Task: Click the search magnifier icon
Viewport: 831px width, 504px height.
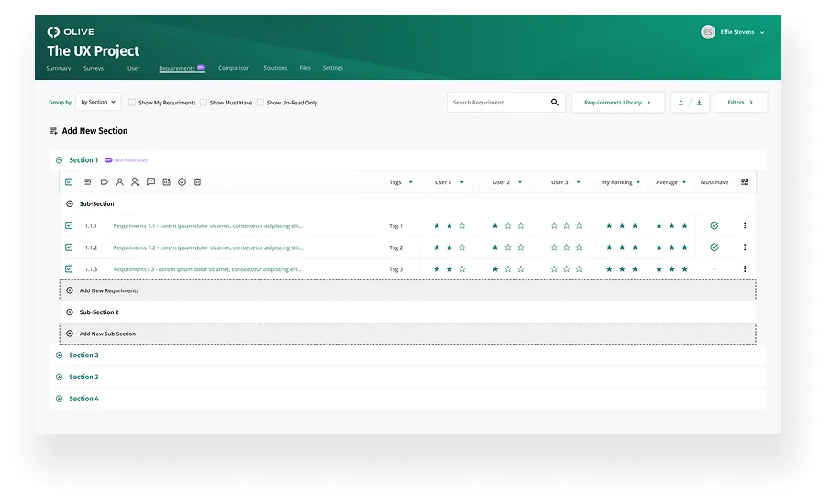Action: [x=555, y=103]
